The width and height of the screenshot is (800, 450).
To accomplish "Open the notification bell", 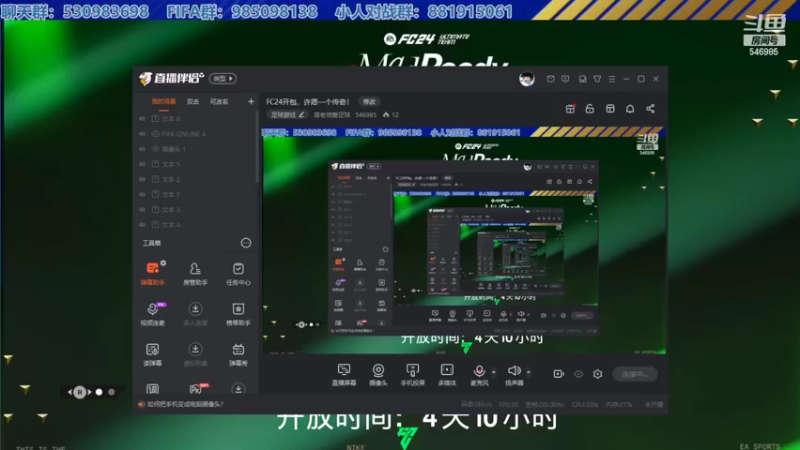I will [630, 109].
